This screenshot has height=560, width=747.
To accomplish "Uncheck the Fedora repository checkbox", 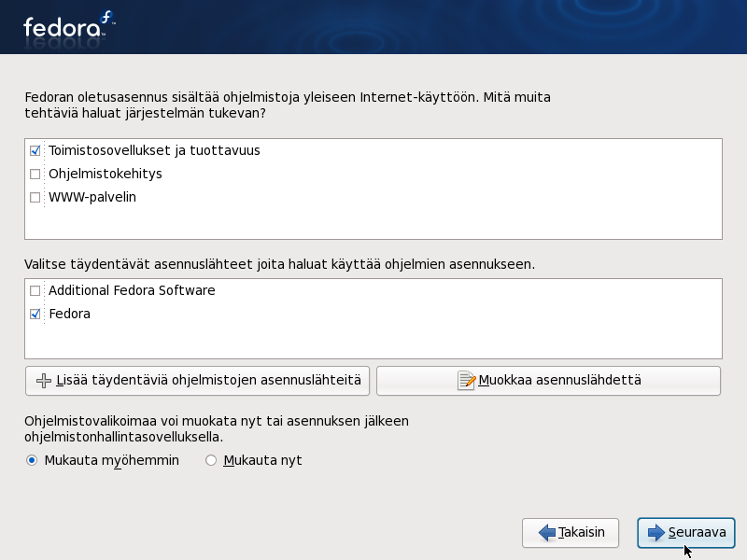I will [x=35, y=314].
